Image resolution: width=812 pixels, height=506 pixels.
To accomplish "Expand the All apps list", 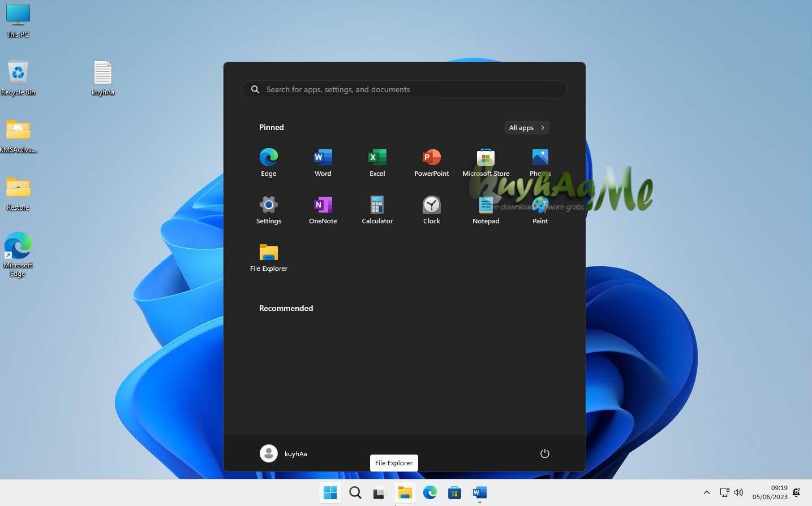I will coord(527,128).
